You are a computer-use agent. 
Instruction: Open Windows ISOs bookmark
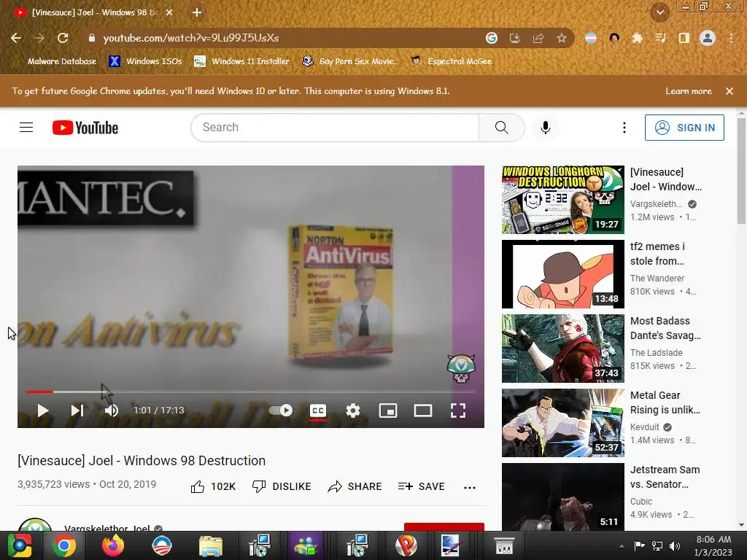[145, 61]
